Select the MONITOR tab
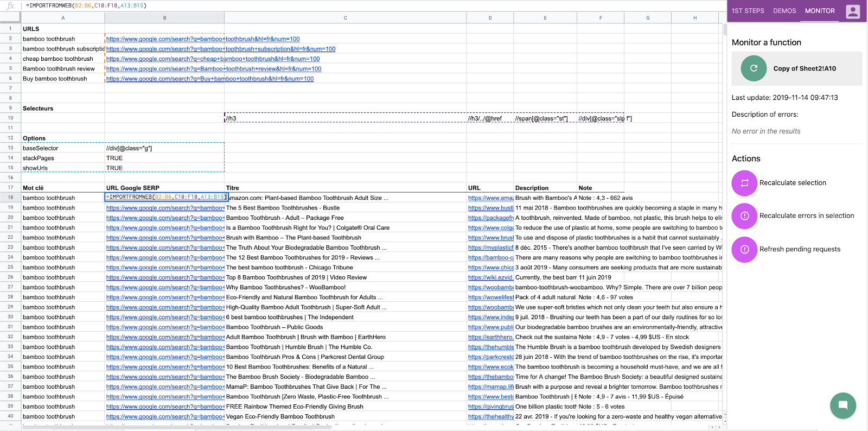Viewport: 868px width, 431px height. (x=820, y=11)
